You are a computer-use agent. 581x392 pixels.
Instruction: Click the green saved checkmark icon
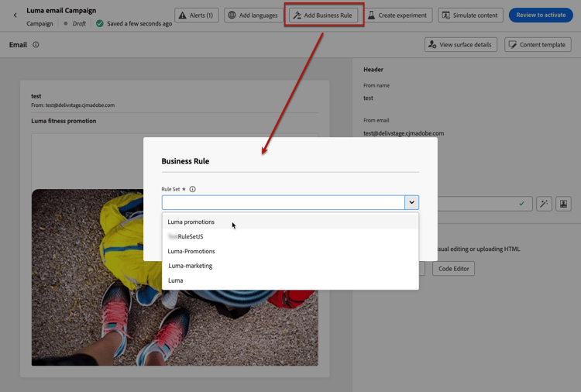pyautogui.click(x=100, y=23)
